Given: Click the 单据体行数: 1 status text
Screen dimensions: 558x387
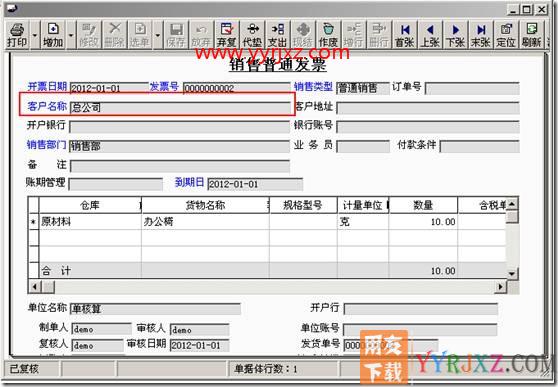Looking at the screenshot, I should [265, 369].
